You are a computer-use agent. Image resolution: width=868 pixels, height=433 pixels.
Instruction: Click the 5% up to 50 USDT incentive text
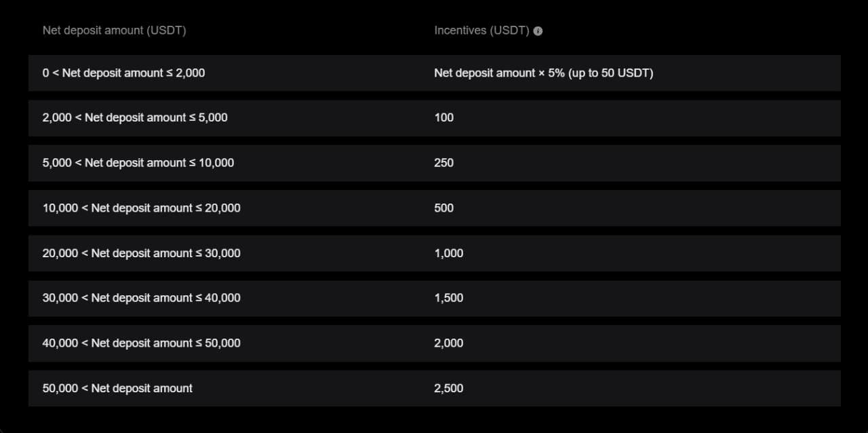click(544, 73)
